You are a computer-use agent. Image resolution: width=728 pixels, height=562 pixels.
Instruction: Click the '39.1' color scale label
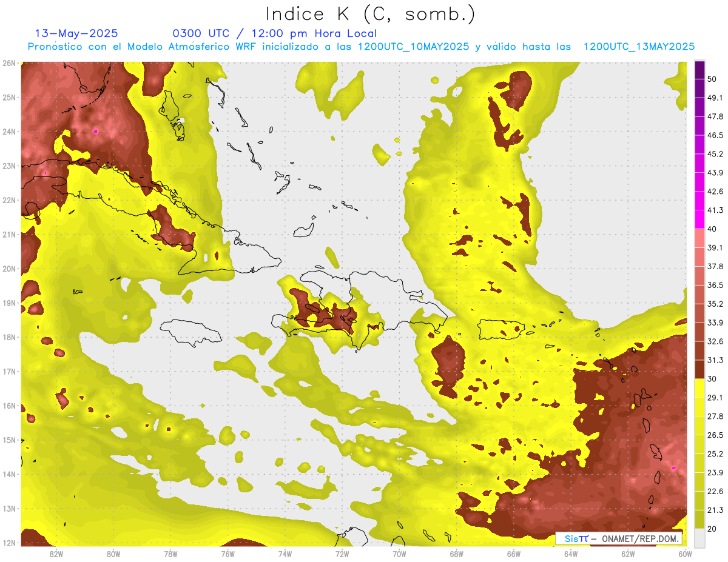715,247
